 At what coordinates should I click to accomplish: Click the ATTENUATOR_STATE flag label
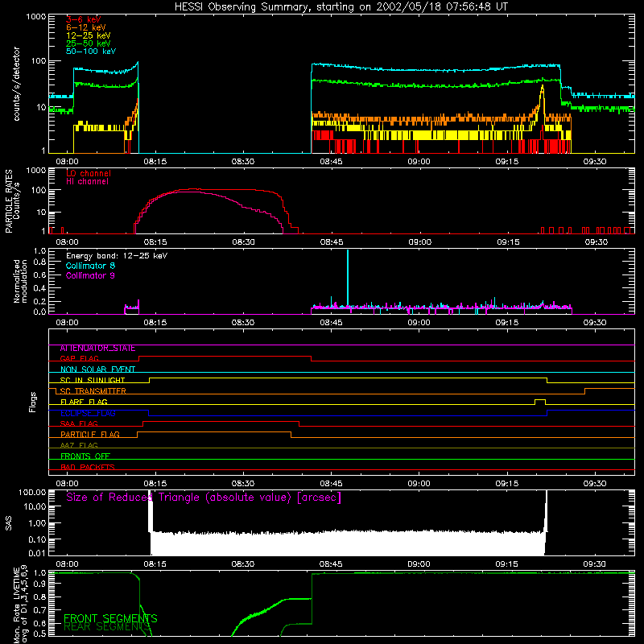[x=97, y=349]
